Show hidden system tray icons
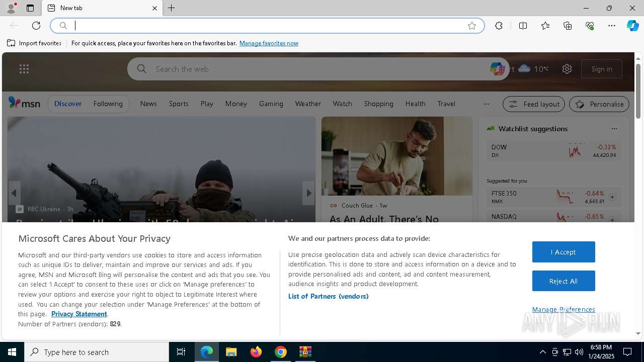This screenshot has height=362, width=644. [x=542, y=352]
